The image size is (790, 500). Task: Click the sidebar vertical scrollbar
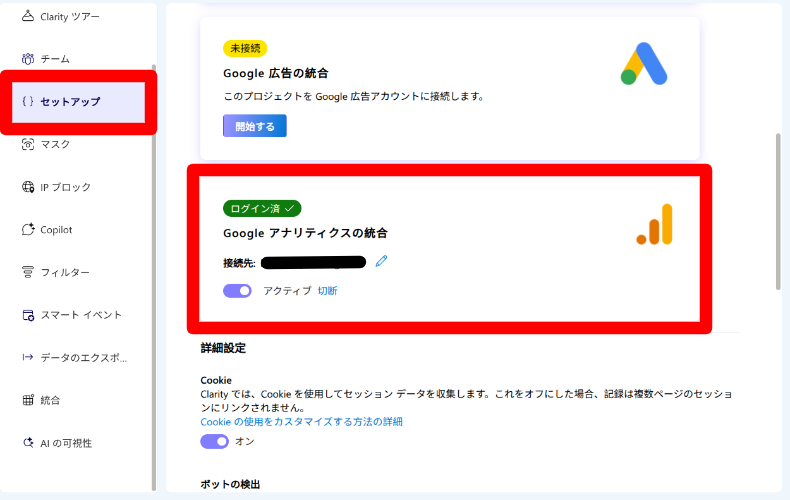pos(154,277)
